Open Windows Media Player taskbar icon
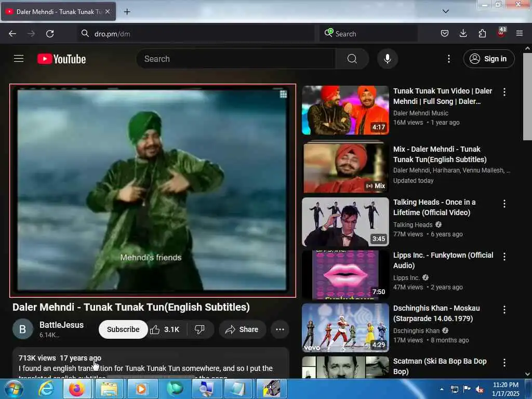The image size is (532, 399). click(x=141, y=389)
